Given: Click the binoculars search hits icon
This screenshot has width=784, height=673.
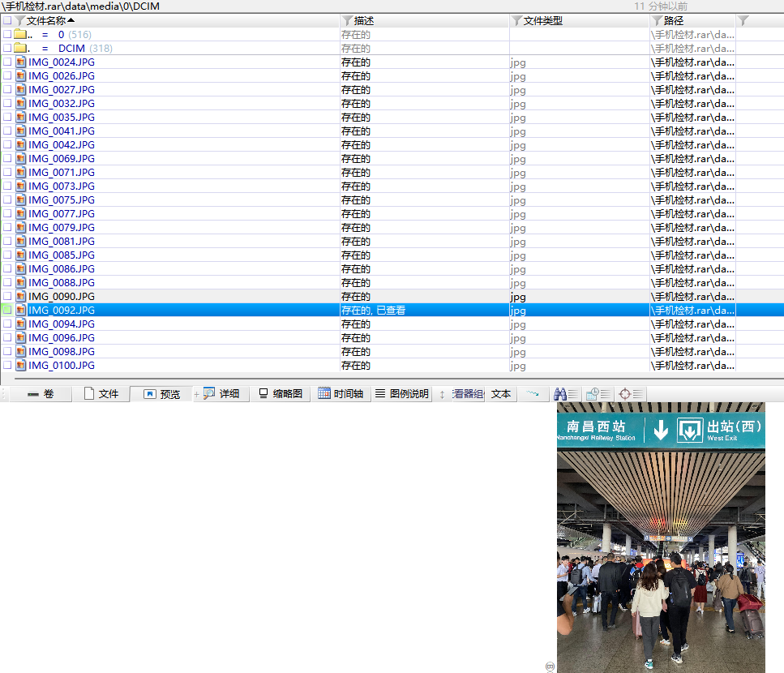Looking at the screenshot, I should 565,394.
